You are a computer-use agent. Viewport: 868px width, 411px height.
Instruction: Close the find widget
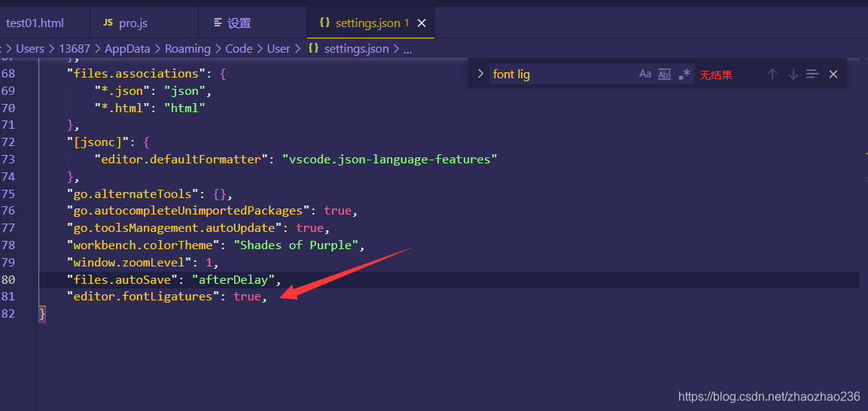point(833,74)
